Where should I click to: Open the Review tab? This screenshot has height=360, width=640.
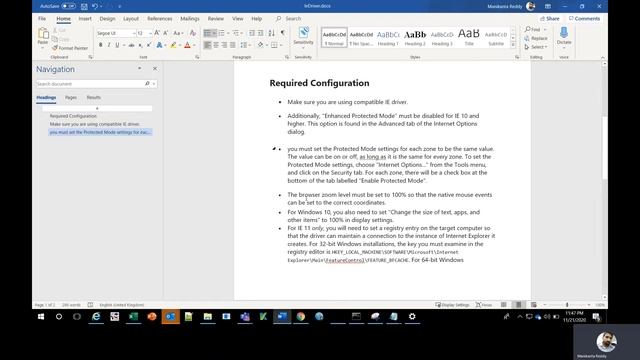pyautogui.click(x=216, y=19)
